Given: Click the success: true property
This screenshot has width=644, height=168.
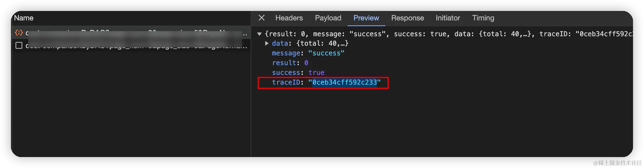Looking at the screenshot, I should [298, 73].
